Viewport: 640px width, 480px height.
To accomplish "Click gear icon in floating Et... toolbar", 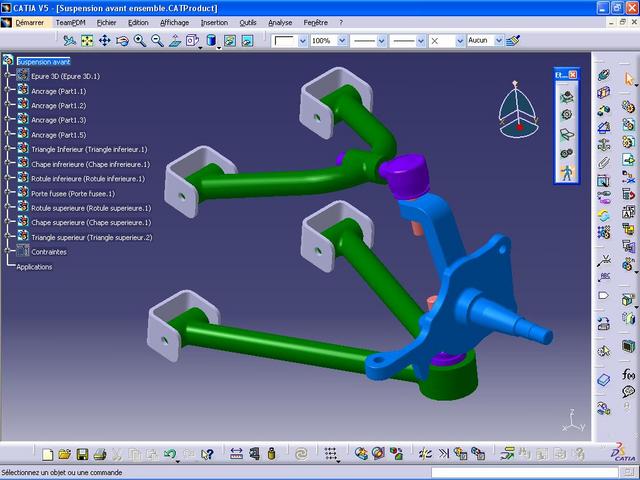I will (x=567, y=115).
